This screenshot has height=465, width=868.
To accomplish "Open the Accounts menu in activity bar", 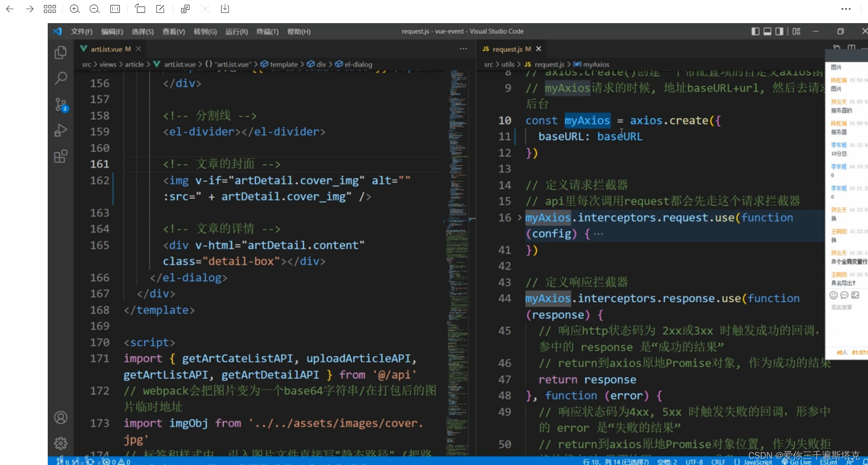I will click(x=61, y=417).
